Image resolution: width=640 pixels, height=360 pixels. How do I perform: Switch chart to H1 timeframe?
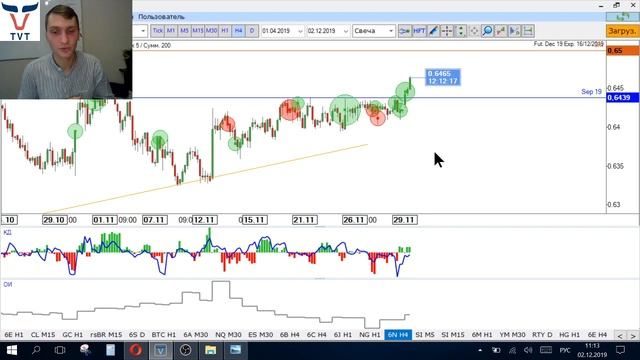pyautogui.click(x=225, y=31)
